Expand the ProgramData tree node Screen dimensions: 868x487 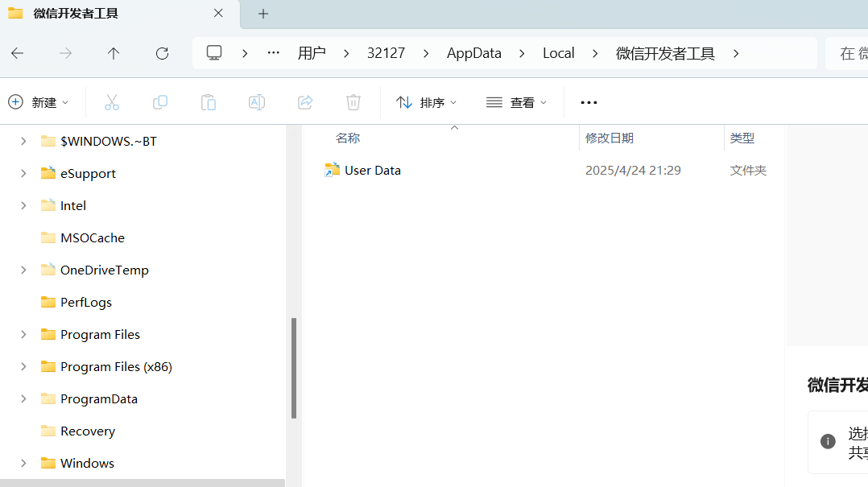[x=23, y=398]
